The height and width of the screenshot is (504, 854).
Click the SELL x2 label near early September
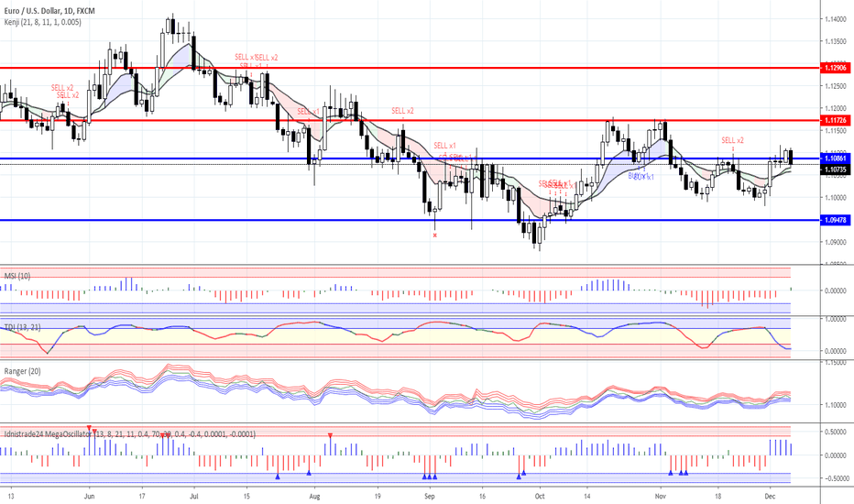(401, 111)
